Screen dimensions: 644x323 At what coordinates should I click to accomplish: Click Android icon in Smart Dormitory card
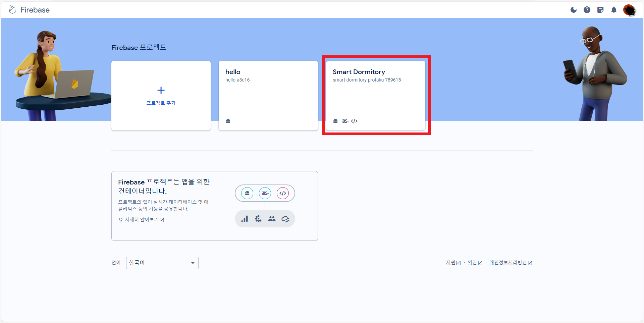pyautogui.click(x=335, y=121)
